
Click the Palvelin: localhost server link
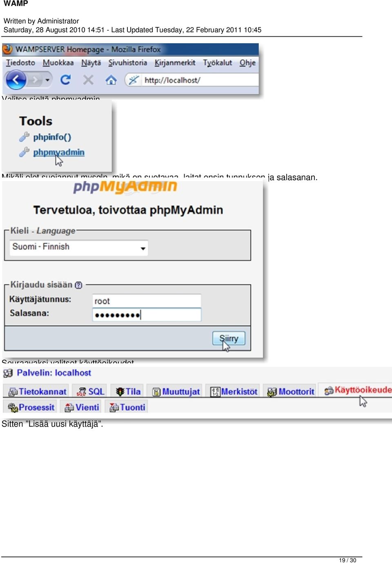click(54, 373)
